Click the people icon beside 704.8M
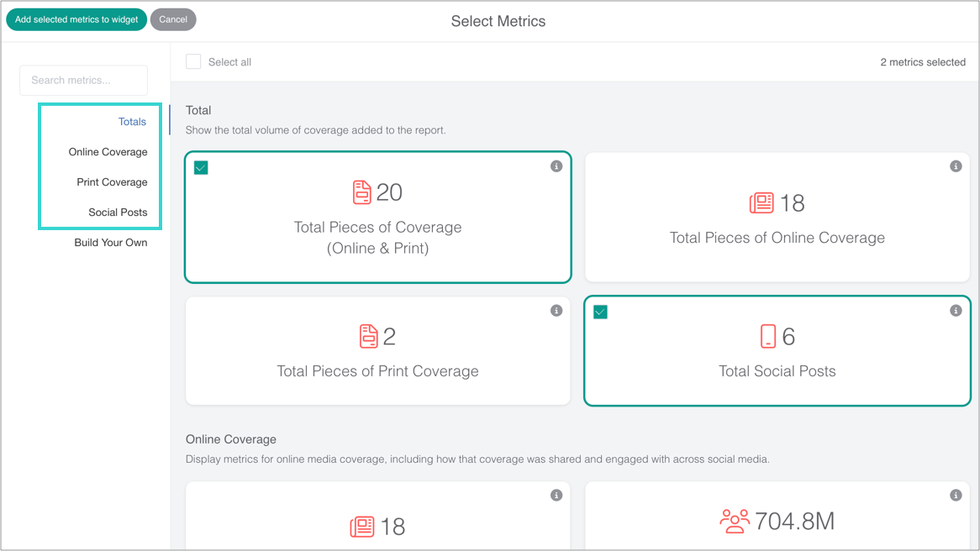Screen dimensions: 980x551 pos(735,522)
